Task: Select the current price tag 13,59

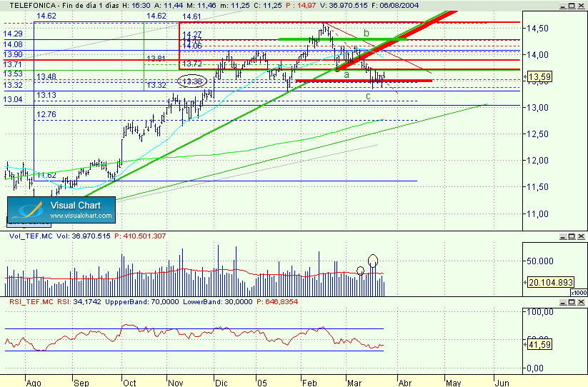Action: [539, 77]
